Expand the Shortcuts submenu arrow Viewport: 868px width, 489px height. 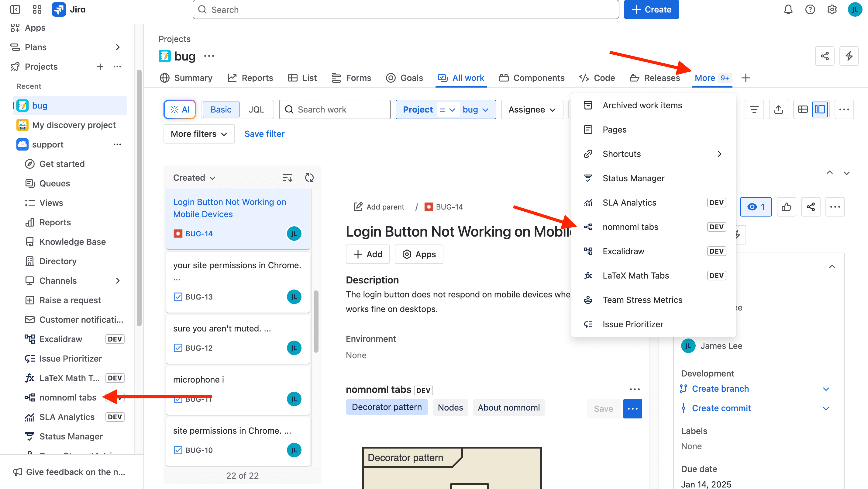(x=719, y=154)
